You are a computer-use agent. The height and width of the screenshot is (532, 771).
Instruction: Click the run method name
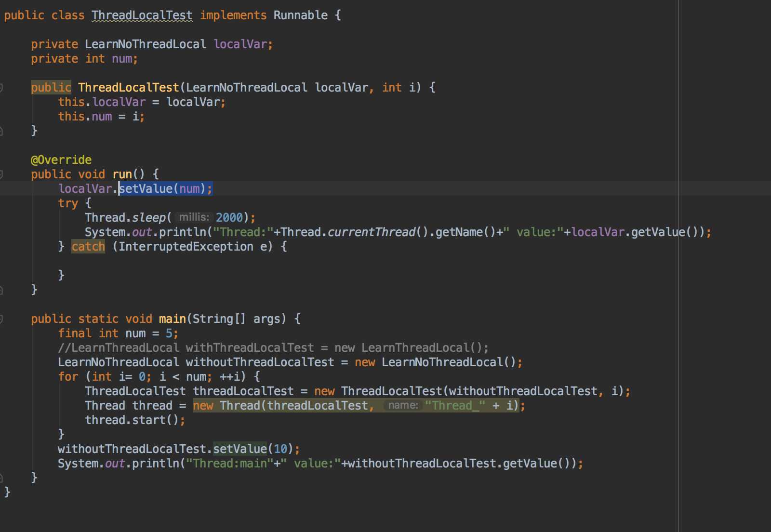pos(122,174)
